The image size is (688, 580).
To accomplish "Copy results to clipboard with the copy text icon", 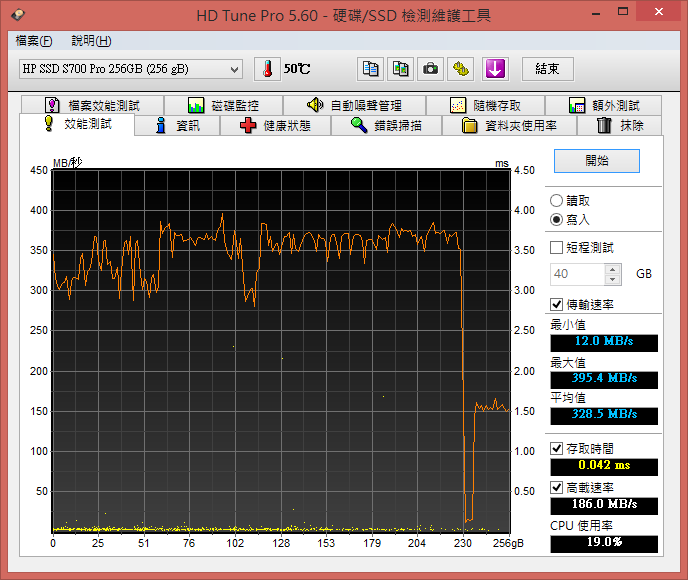I will [370, 69].
